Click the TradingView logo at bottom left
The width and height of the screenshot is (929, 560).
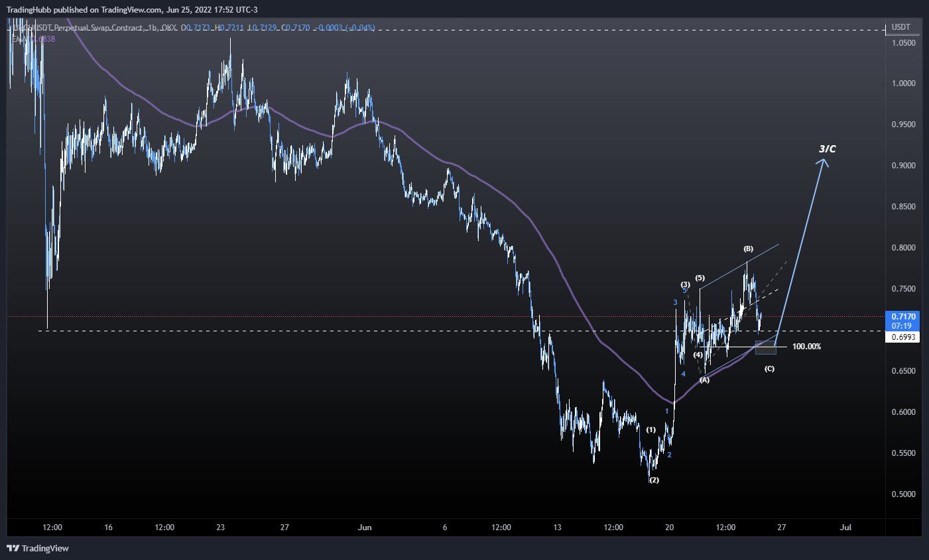[38, 548]
